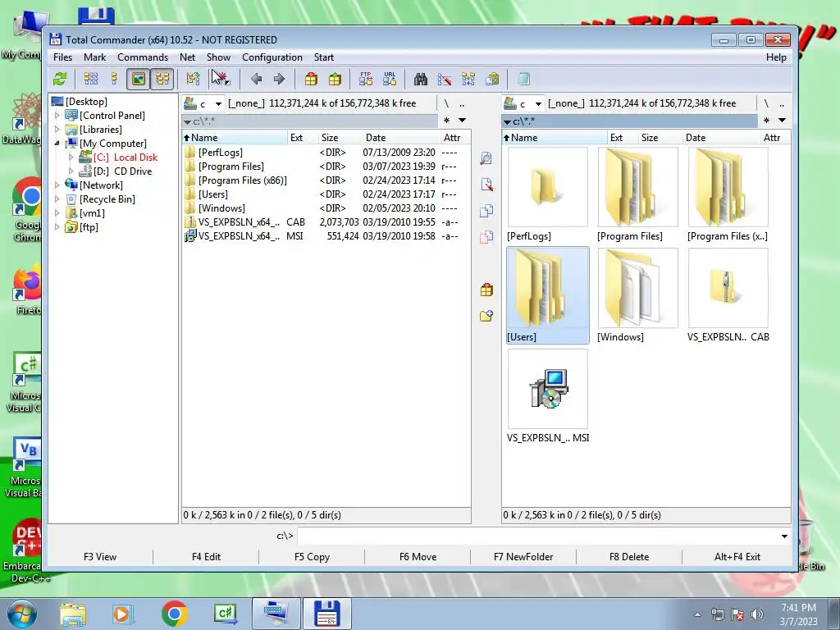Select VS_EXPBSLN MSI thumbnail in right panel
This screenshot has width=840, height=630.
pyautogui.click(x=548, y=396)
